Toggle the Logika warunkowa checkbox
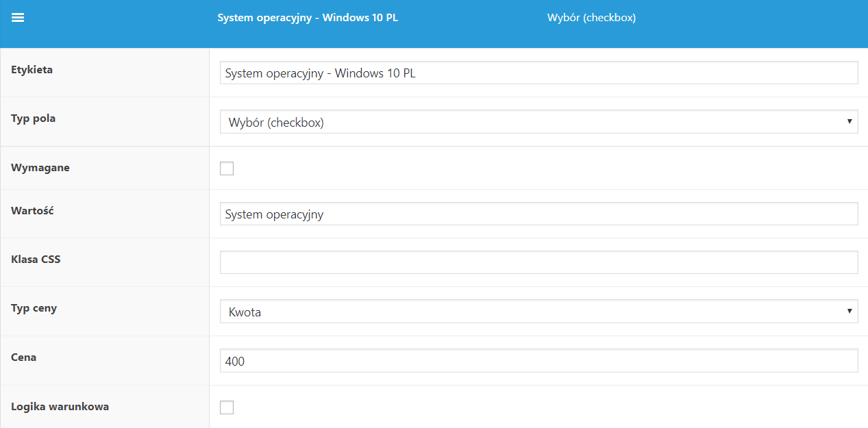 pyautogui.click(x=227, y=407)
